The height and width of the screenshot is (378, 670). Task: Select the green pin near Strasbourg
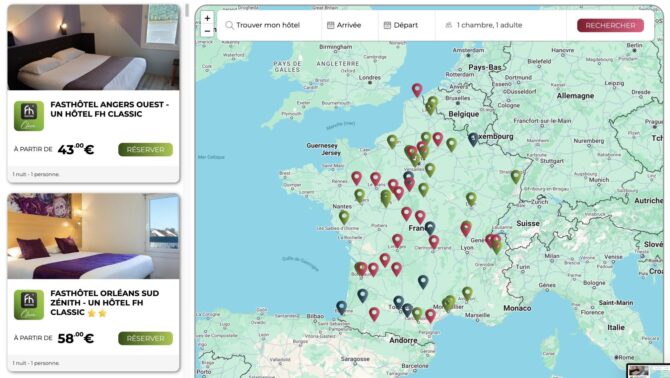coord(516,176)
